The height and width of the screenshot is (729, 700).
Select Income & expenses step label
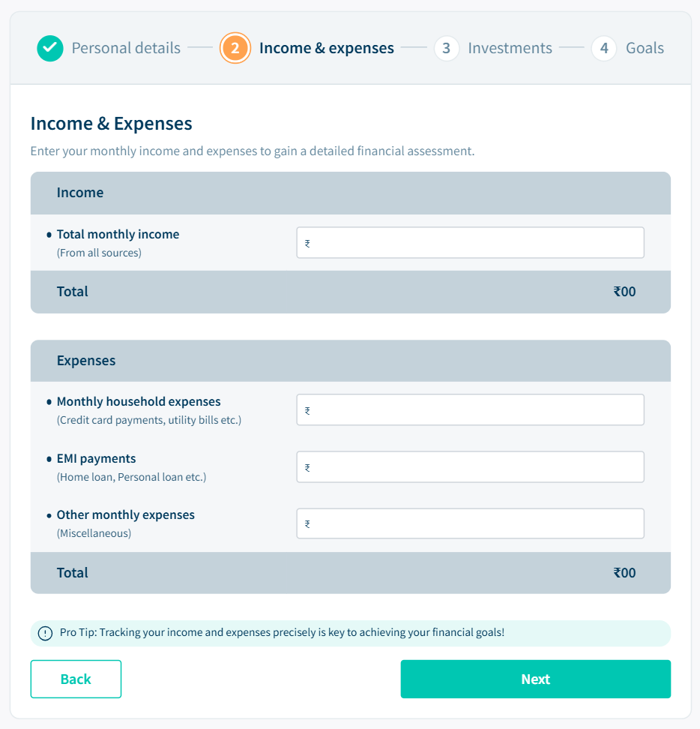[326, 49]
